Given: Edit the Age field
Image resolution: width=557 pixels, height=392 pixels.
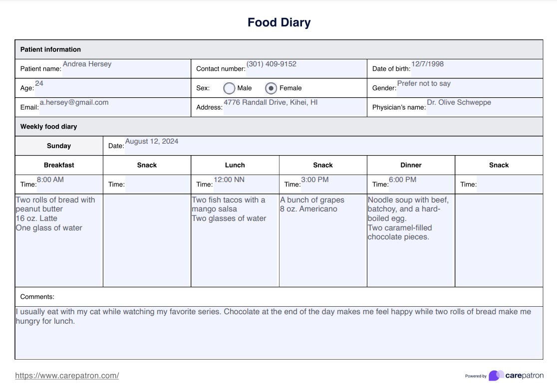Looking at the screenshot, I should (x=112, y=88).
